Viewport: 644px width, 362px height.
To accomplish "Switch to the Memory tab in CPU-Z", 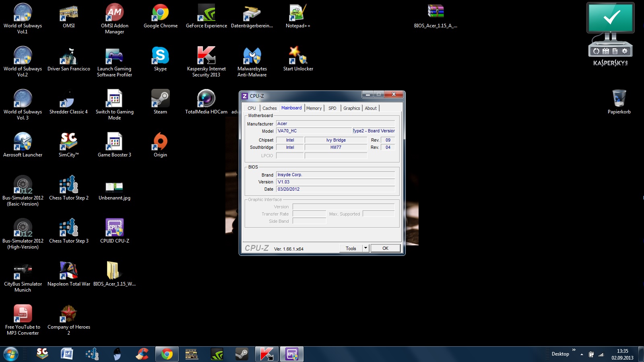I will [314, 108].
